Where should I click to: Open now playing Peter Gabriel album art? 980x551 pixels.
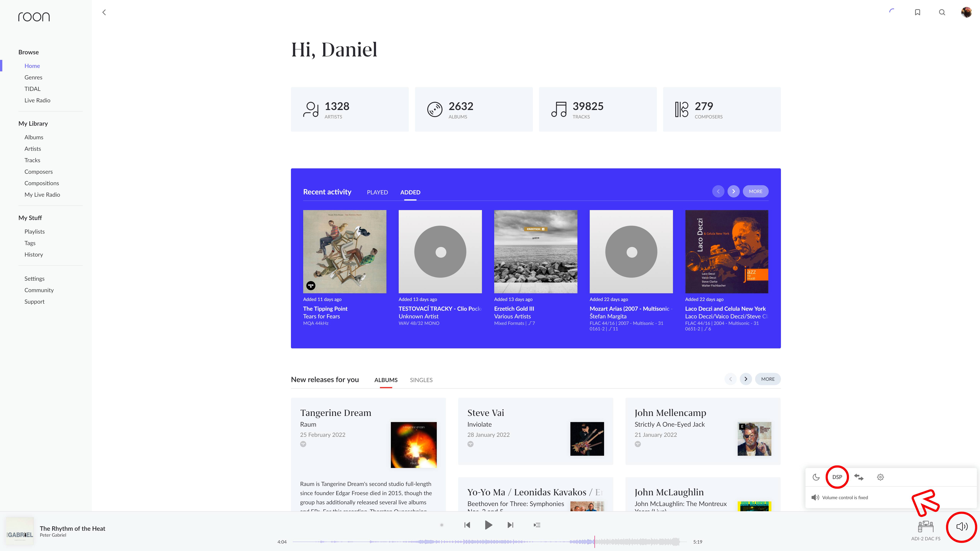[x=20, y=531]
